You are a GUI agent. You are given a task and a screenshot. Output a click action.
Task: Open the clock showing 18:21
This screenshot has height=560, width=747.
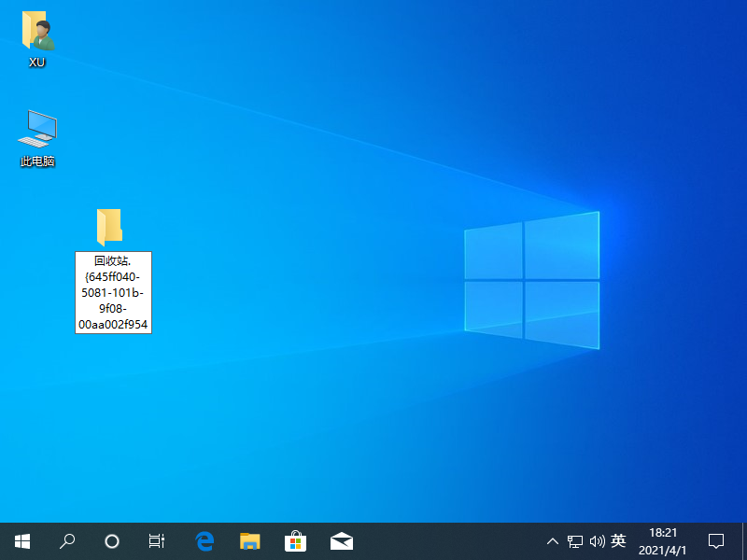point(663,540)
